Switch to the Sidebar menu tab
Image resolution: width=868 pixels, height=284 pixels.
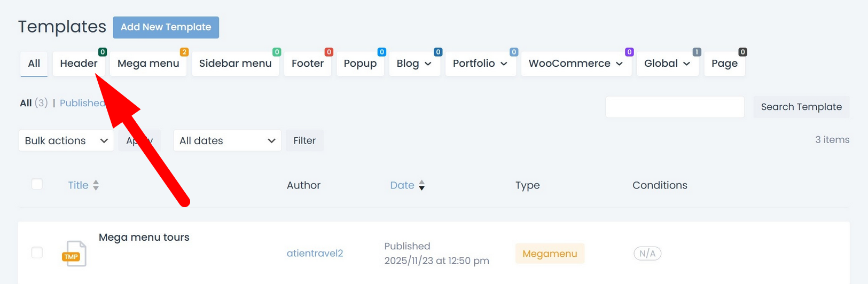click(x=235, y=64)
